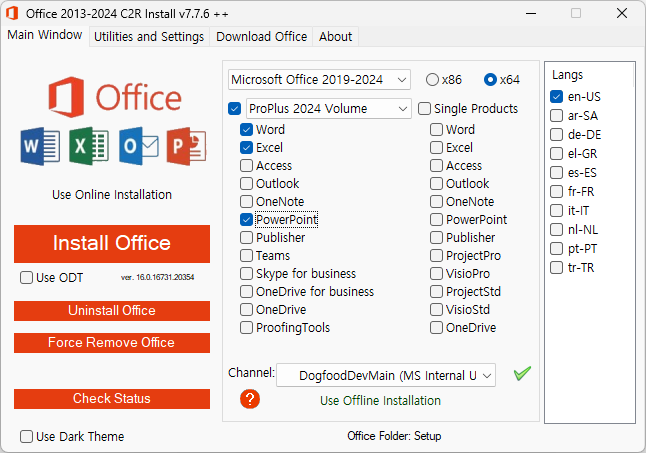Click the Use Offline Installation link

point(380,400)
